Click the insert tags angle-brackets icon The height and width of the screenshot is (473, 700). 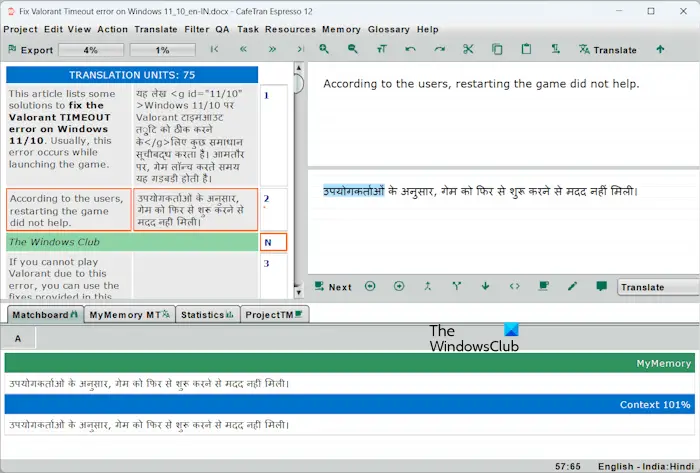click(515, 286)
